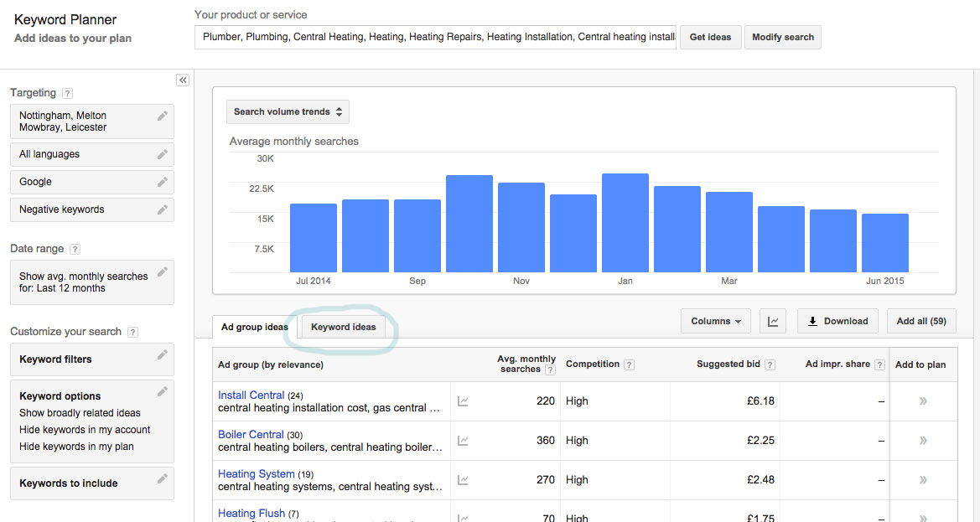Click Hide keywords in my account option
980x522 pixels.
[85, 430]
